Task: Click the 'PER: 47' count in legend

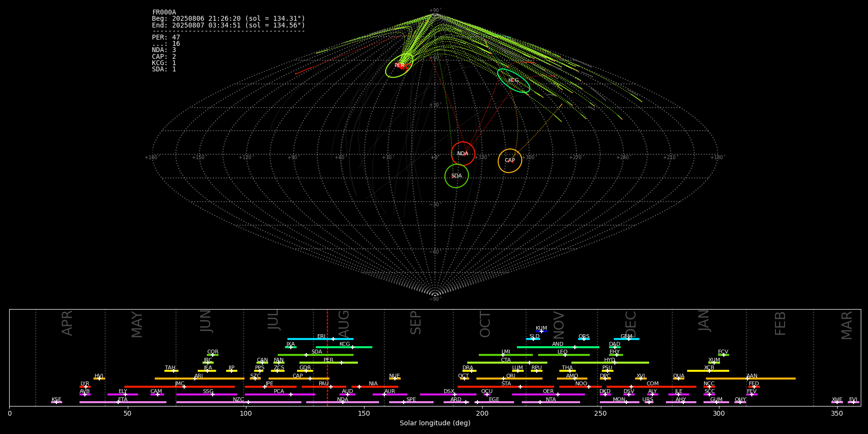Action: click(166, 37)
